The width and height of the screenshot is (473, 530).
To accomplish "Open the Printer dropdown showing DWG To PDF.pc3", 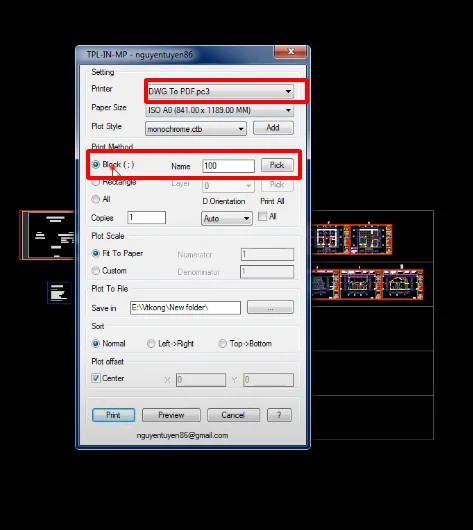I will click(x=220, y=91).
